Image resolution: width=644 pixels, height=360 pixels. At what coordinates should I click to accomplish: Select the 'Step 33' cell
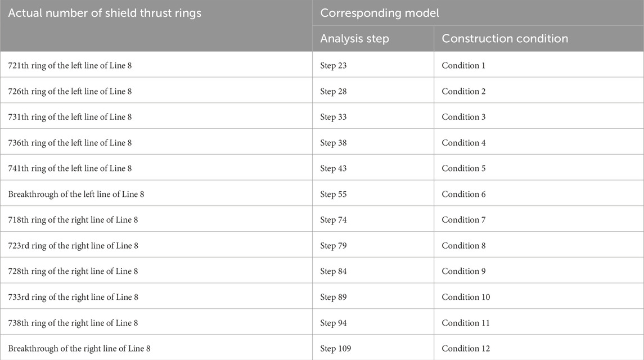[373, 116]
